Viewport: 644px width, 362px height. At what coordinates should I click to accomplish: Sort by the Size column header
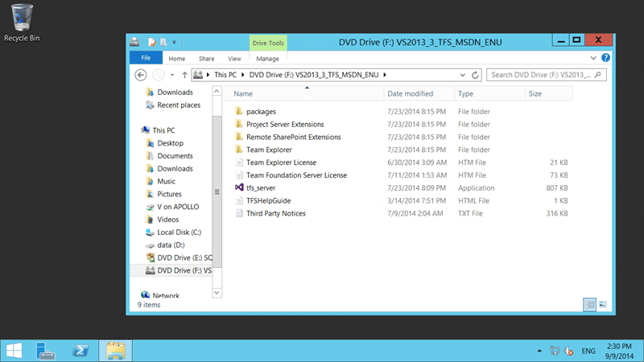tap(548, 93)
